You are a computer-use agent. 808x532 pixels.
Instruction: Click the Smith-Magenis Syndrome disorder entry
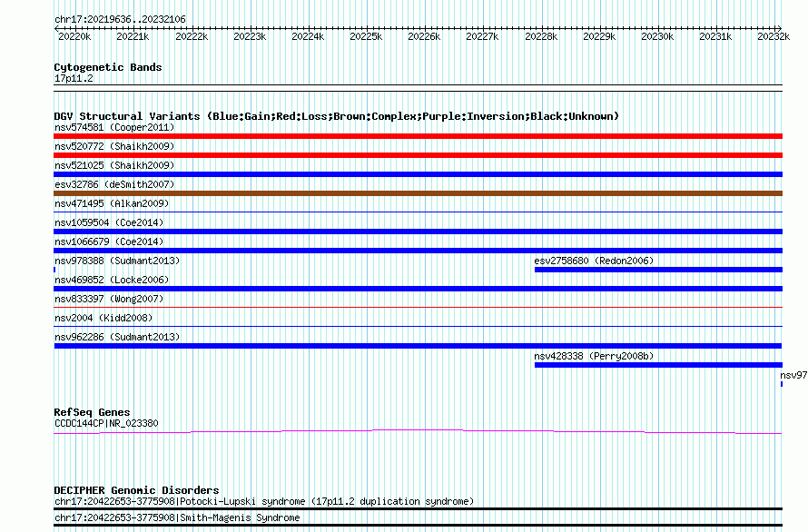pyautogui.click(x=177, y=517)
